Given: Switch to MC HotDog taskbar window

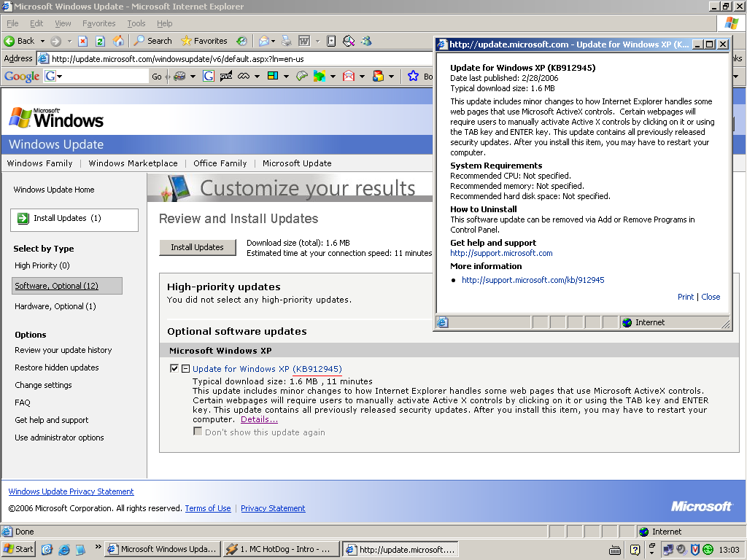Looking at the screenshot, I should (x=282, y=549).
